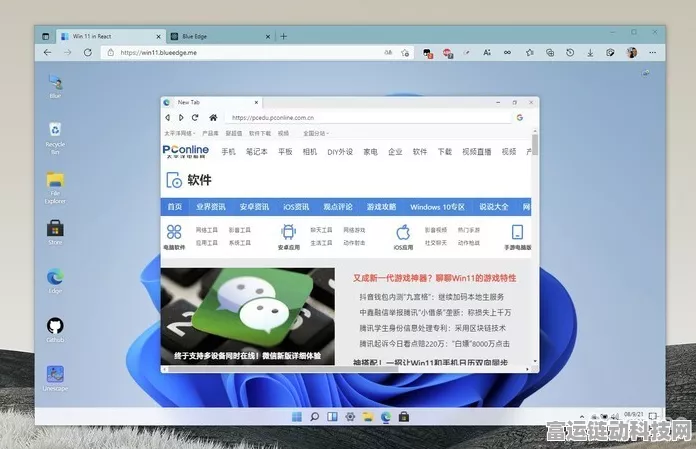Reload the page in the inner Edge window
This screenshot has width=696, height=449.
pyautogui.click(x=195, y=118)
